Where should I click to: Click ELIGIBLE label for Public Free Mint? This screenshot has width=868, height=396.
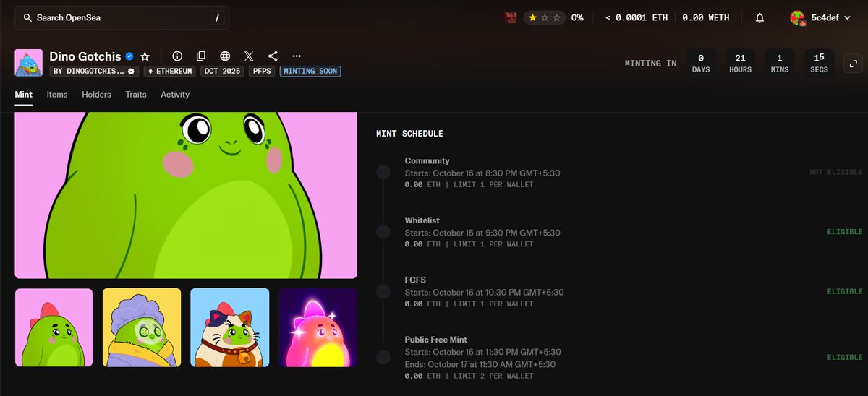pos(845,357)
